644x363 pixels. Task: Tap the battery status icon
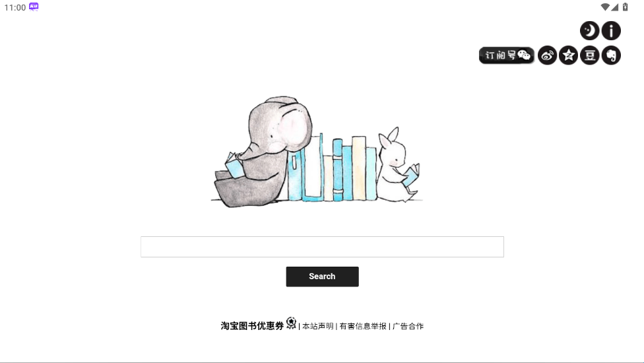click(x=625, y=7)
